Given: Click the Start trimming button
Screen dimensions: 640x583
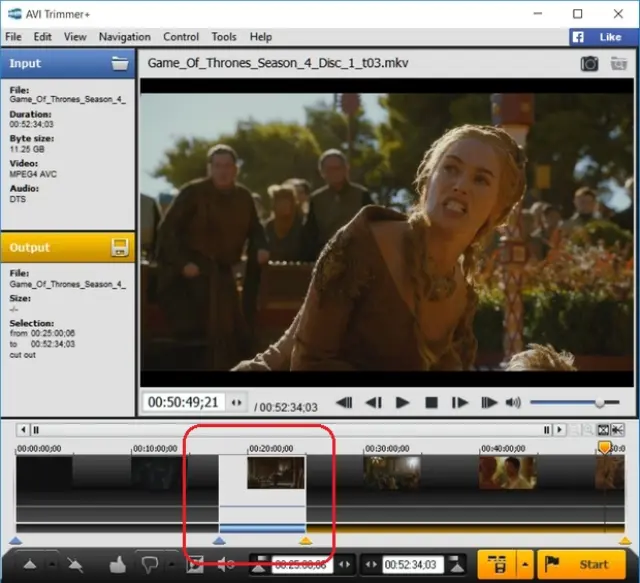Looking at the screenshot, I should [581, 565].
